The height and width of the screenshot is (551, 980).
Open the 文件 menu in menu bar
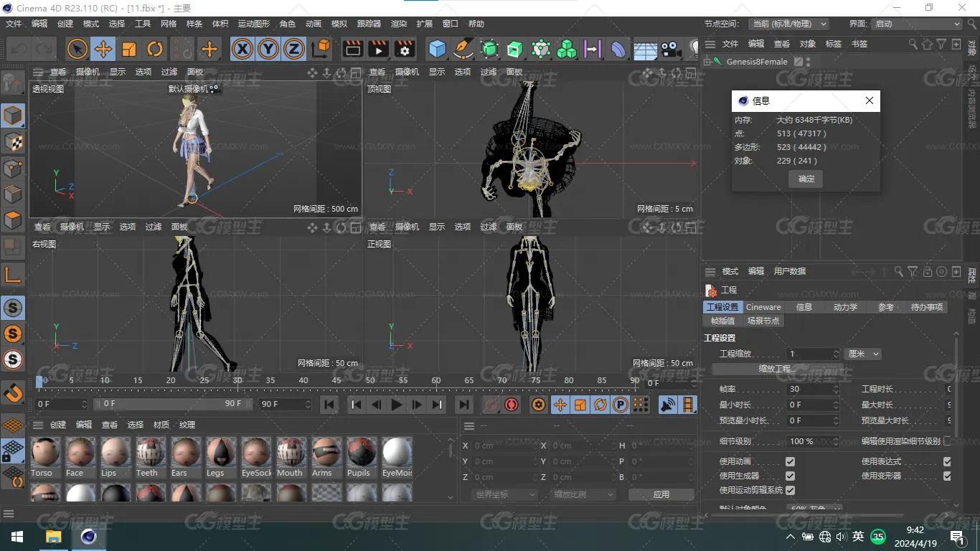(x=14, y=24)
